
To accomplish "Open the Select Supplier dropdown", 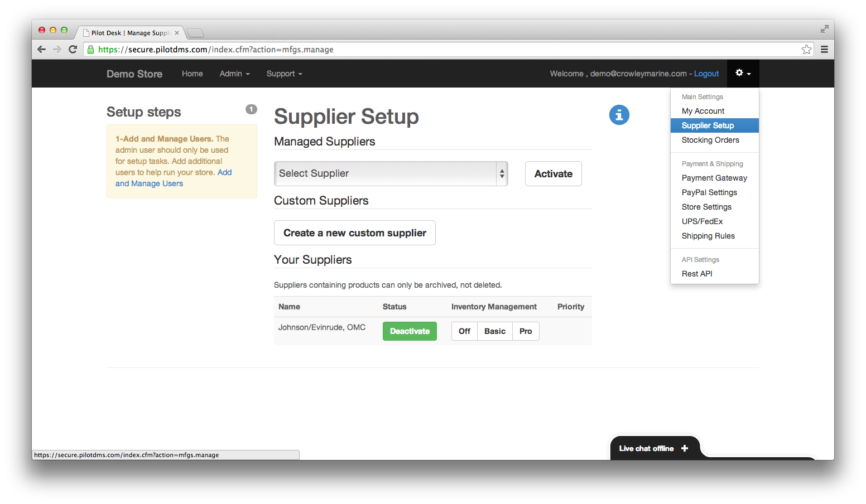I will (391, 173).
